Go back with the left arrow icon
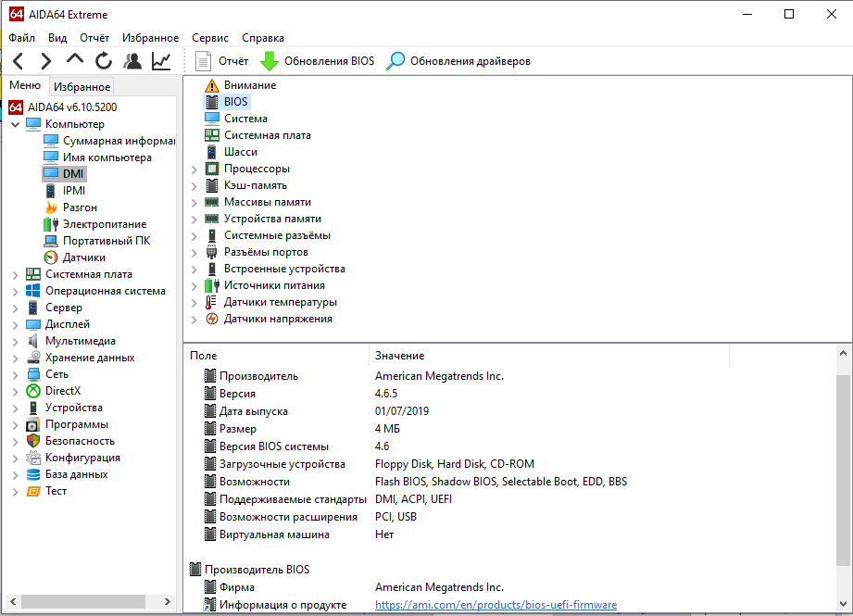Screen dimensions: 853x616 18,61
